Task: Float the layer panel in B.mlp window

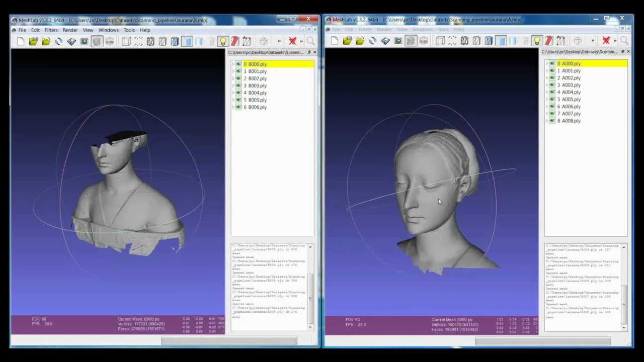Action: (x=309, y=52)
